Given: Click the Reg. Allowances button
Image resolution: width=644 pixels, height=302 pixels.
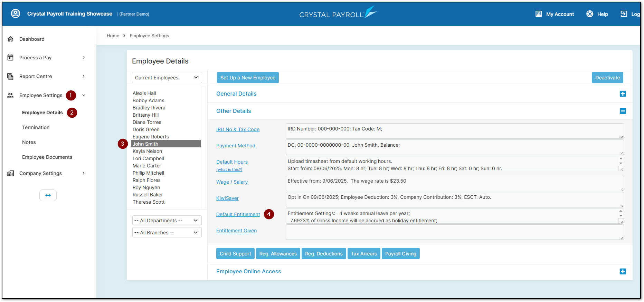Looking at the screenshot, I should click(278, 254).
